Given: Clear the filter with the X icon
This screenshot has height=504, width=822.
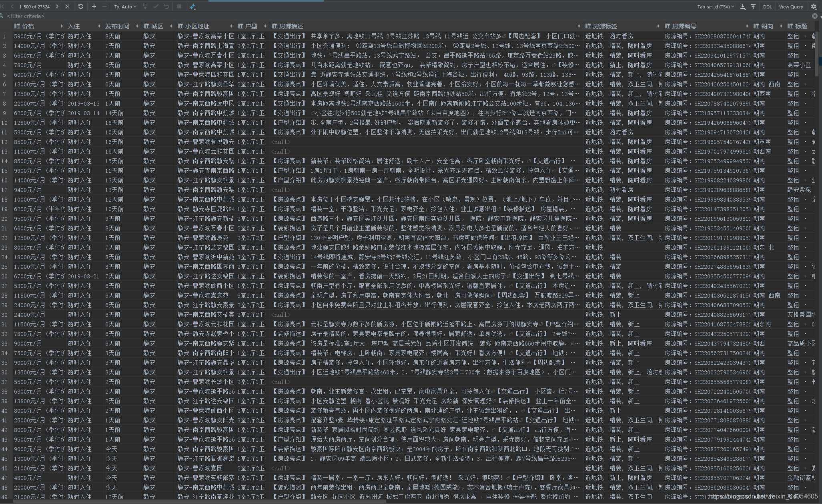Looking at the screenshot, I should (x=814, y=16).
